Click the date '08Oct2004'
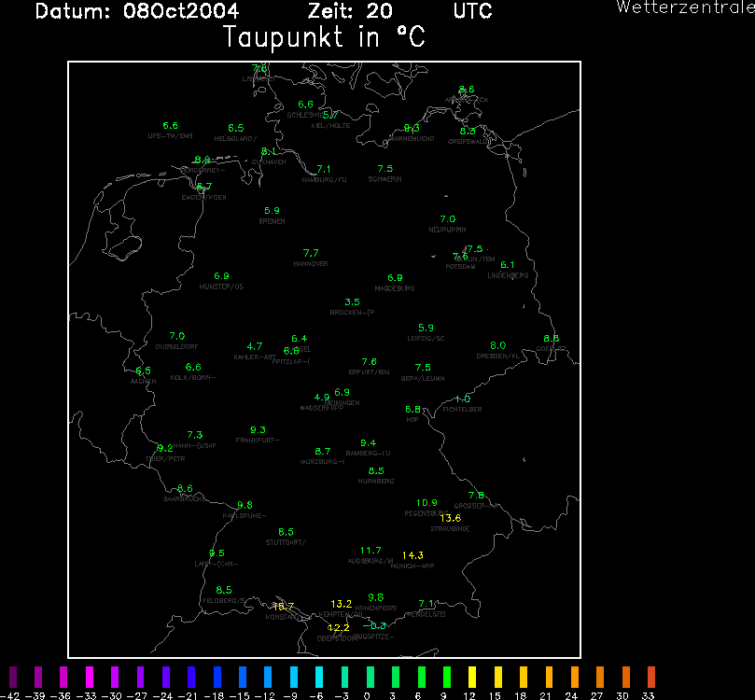 click(181, 11)
